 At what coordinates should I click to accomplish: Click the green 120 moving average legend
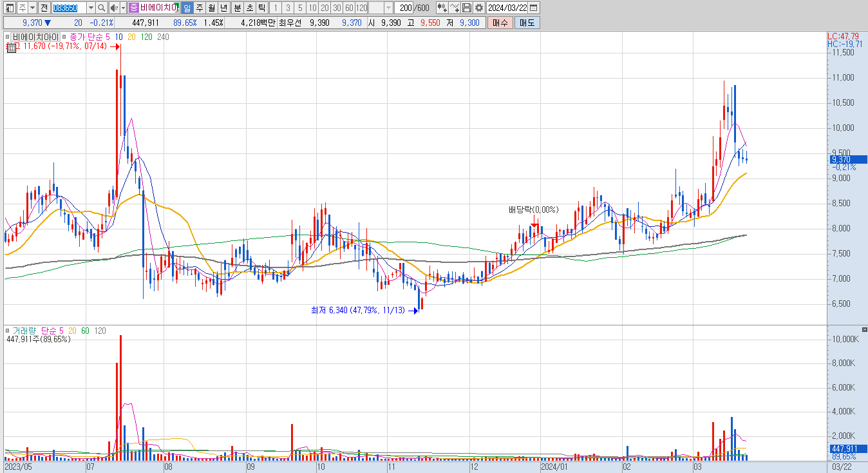point(146,37)
